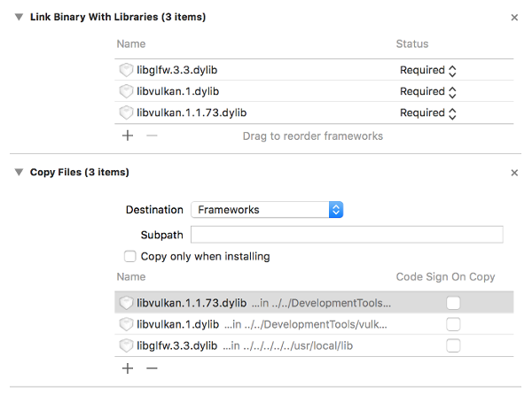This screenshot has height=395, width=532.
Task: Change Required status for libvulkan.1.dylib
Action: pyautogui.click(x=427, y=91)
